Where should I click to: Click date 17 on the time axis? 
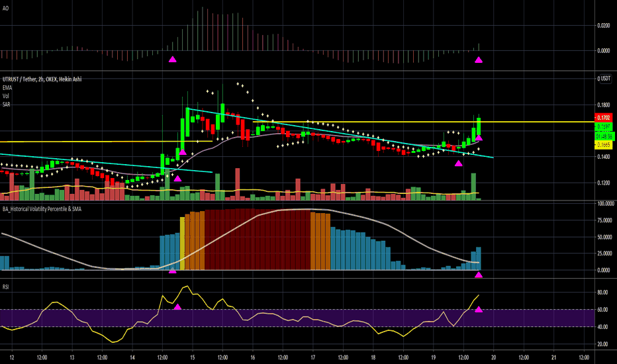313,357
